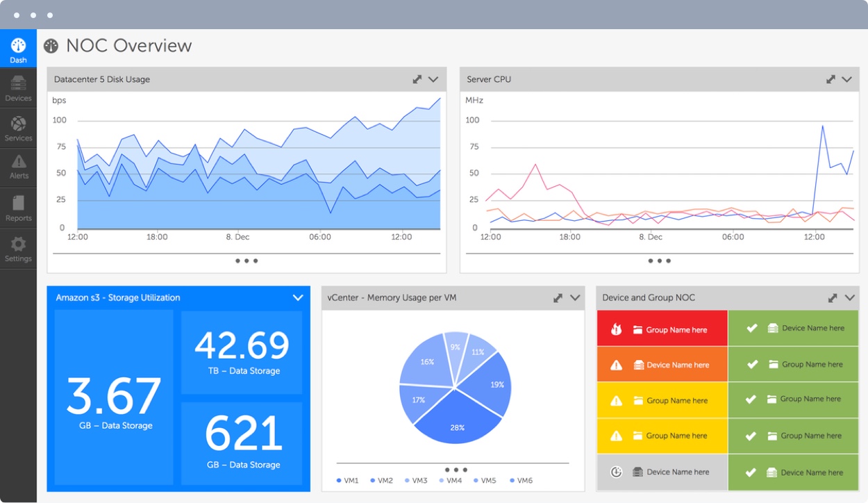Click the Amazon s3 - Storage Utilization title
The image size is (868, 503).
tap(118, 297)
